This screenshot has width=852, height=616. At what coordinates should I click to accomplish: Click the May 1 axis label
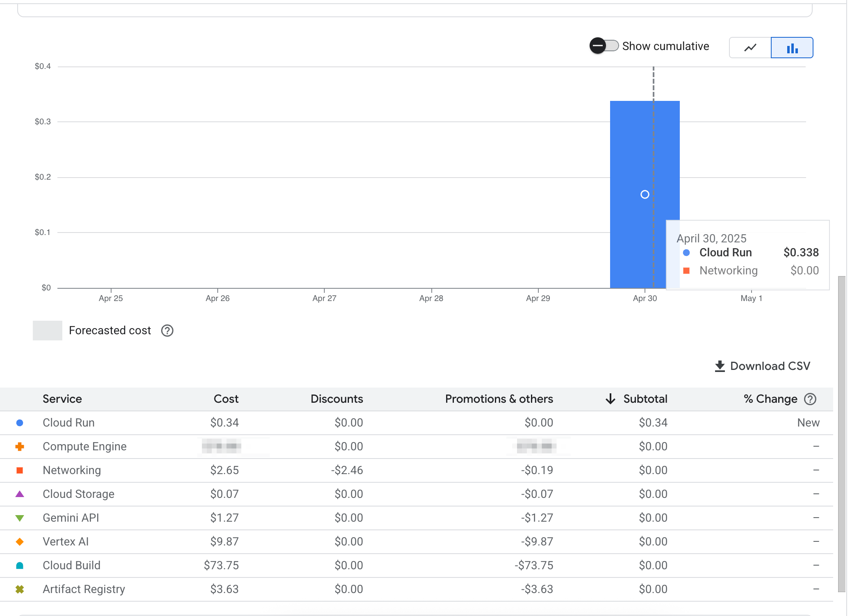coord(752,299)
